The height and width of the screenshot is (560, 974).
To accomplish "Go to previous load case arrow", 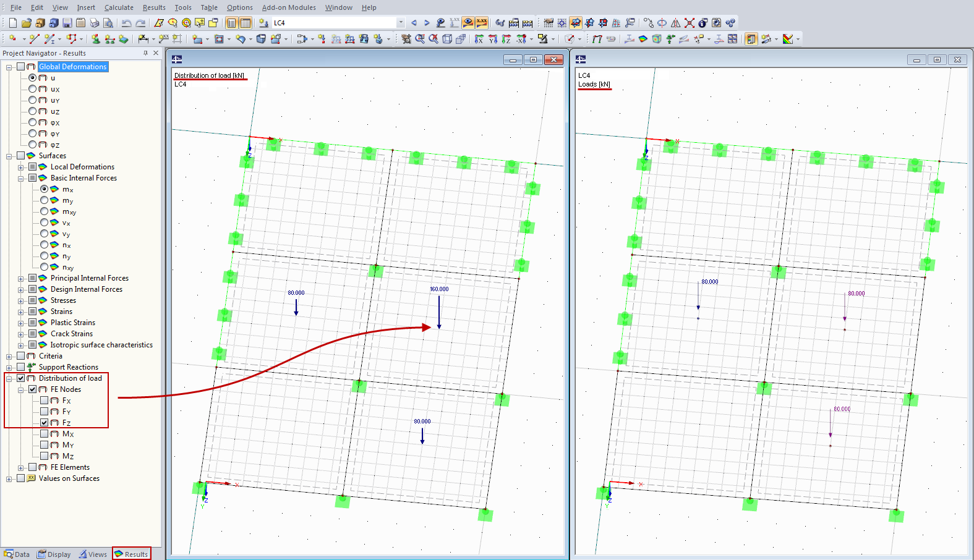I will click(x=414, y=23).
